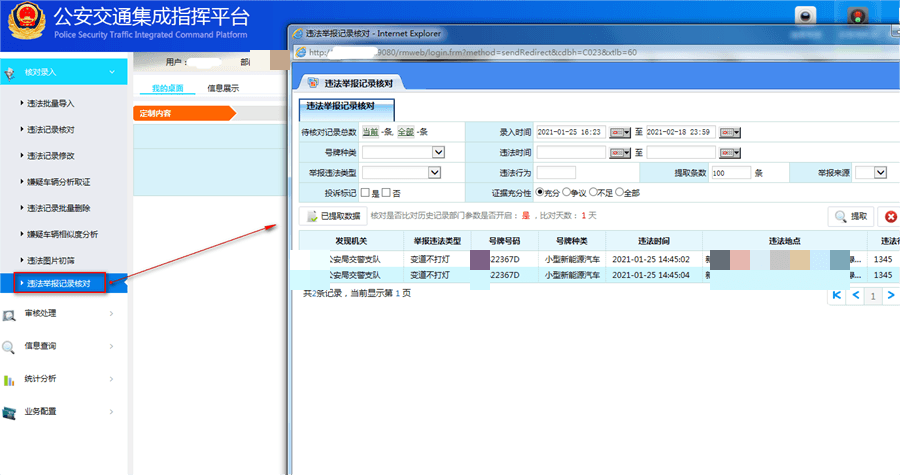
Task: Open the end-time calendar picker icon
Action: (x=730, y=132)
